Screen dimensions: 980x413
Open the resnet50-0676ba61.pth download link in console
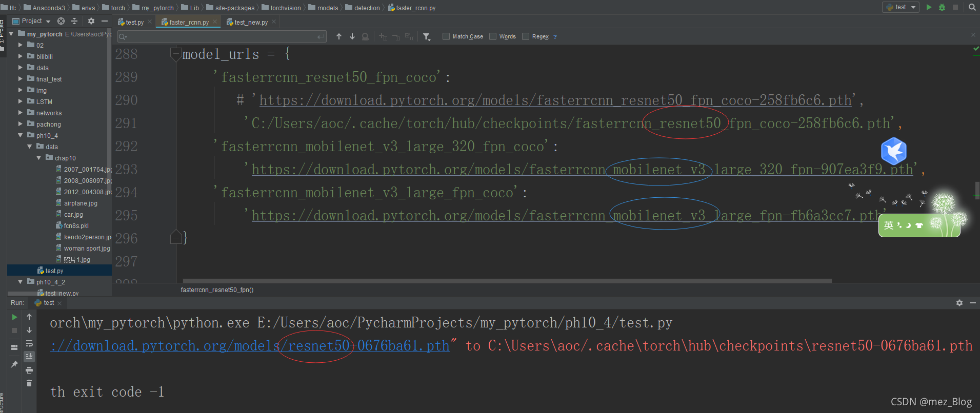point(250,346)
